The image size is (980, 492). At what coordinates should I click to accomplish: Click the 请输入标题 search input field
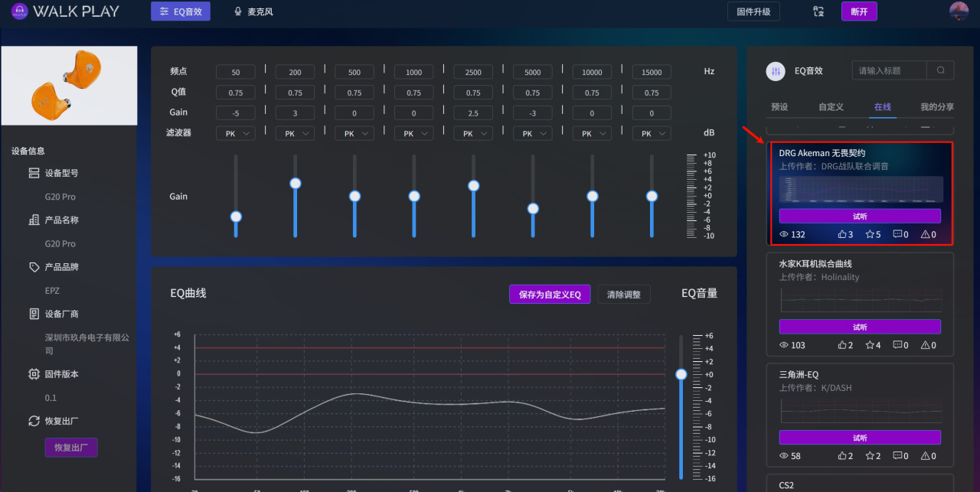click(890, 70)
